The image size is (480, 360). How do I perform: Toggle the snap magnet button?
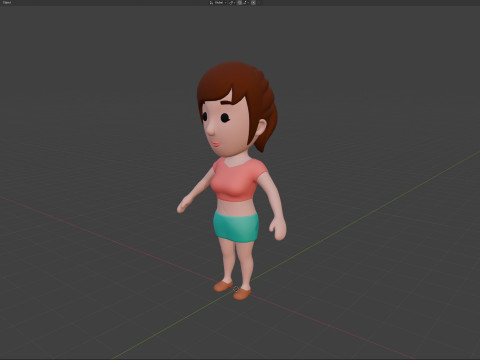pyautogui.click(x=239, y=2)
